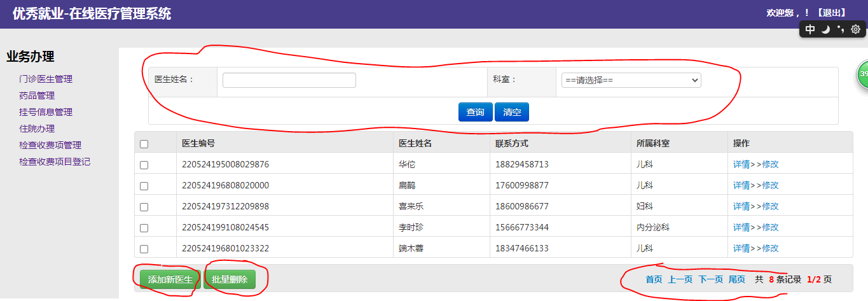This screenshot has width=868, height=301.
Task: Go to 首页 first page
Action: point(654,279)
